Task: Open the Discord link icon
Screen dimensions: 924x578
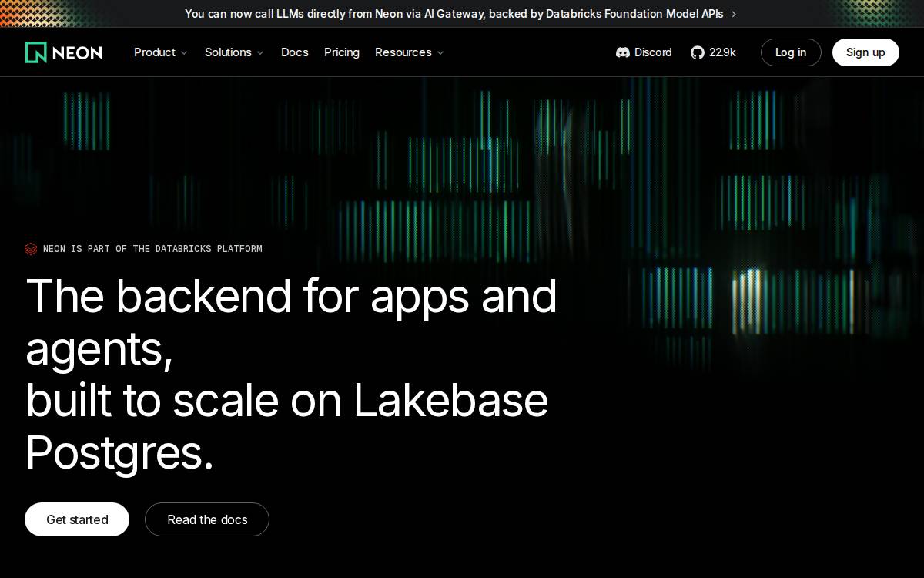Action: click(x=623, y=52)
